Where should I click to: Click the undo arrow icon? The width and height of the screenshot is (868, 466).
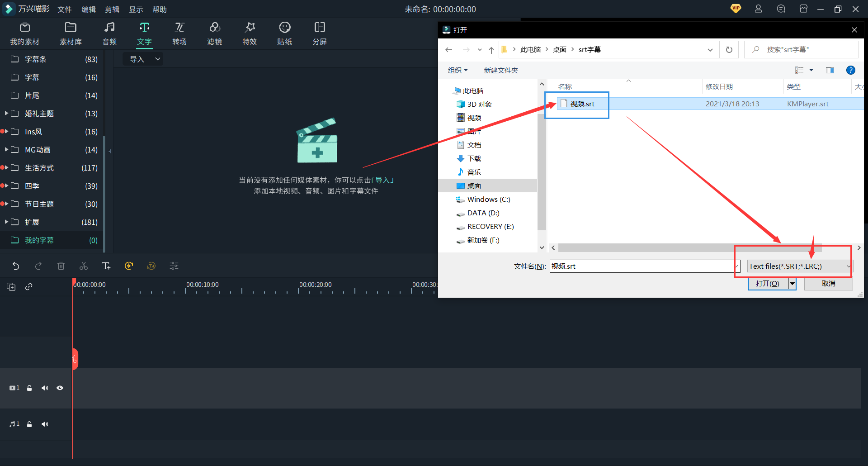click(x=16, y=266)
